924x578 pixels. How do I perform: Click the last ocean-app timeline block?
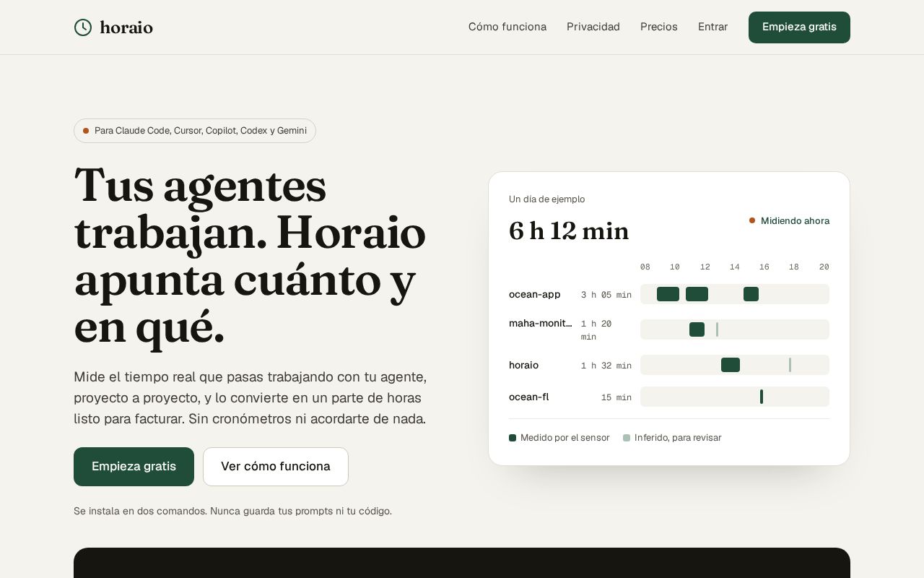[x=751, y=294]
